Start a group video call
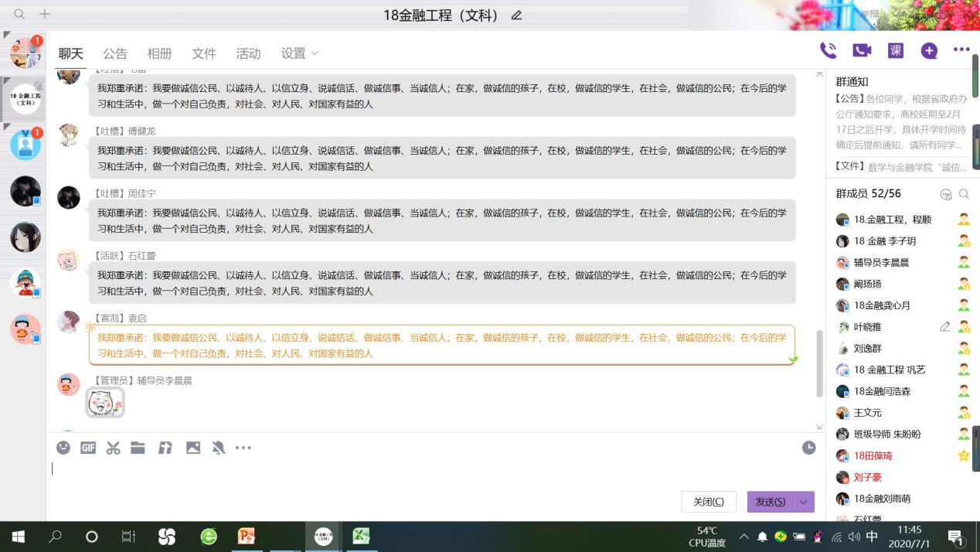The image size is (980, 552). pos(862,51)
